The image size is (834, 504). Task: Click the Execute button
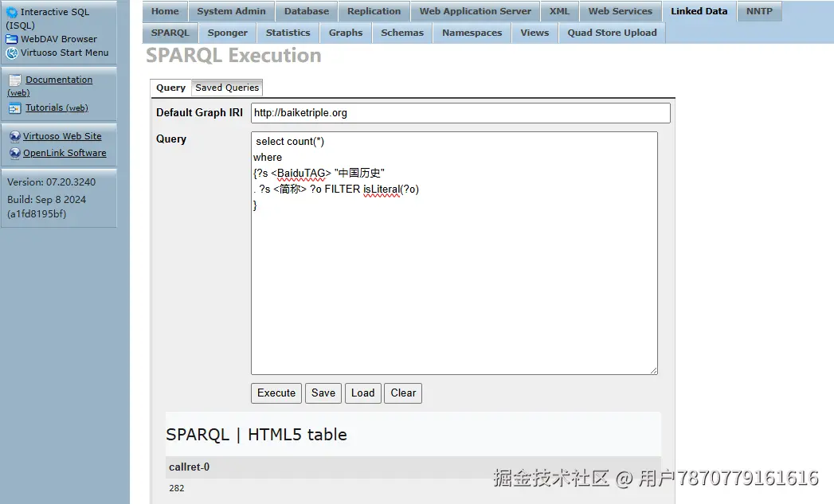[x=276, y=393]
